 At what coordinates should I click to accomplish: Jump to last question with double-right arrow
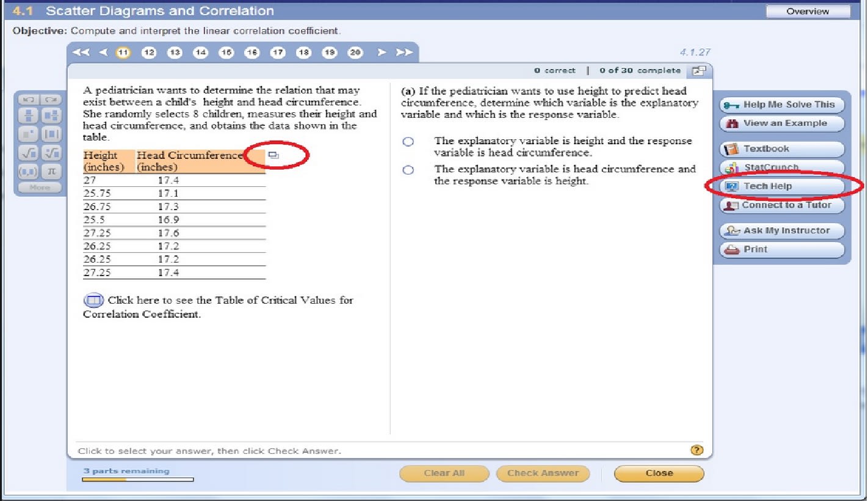403,53
